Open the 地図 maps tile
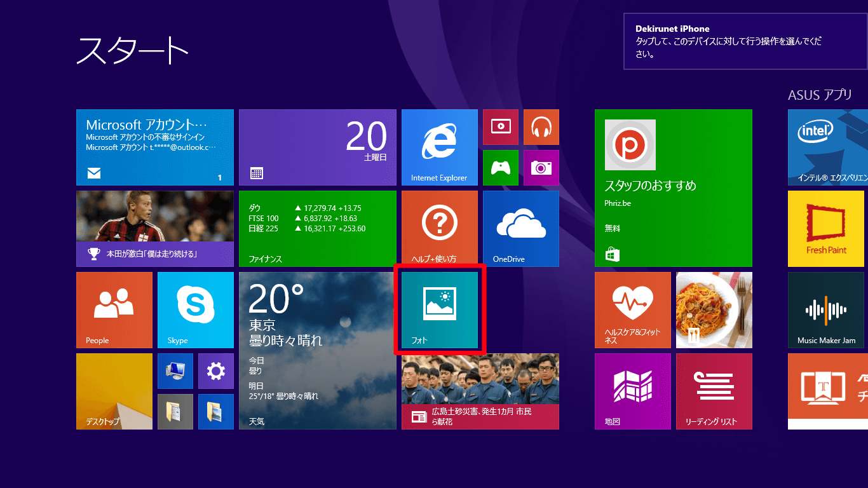This screenshot has height=488, width=868. tap(633, 391)
